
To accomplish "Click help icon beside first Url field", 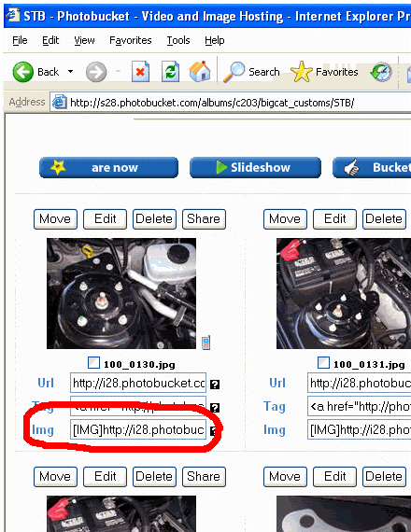I will pyautogui.click(x=215, y=385).
